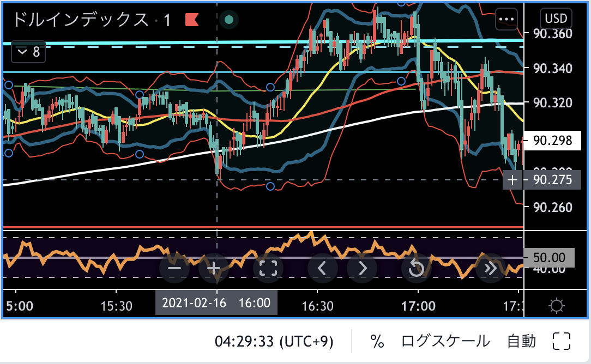Click the green market status dot
Image resolution: width=591 pixels, height=364 pixels.
pos(230,20)
